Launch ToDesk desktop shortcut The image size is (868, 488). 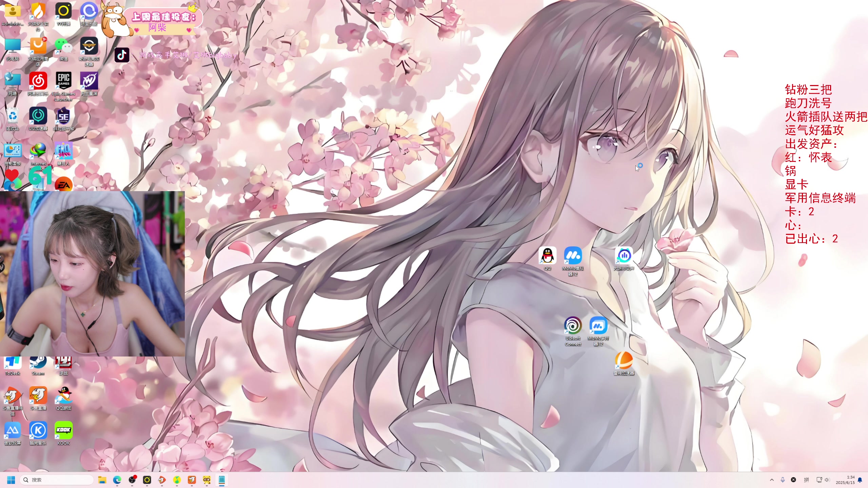click(x=13, y=366)
